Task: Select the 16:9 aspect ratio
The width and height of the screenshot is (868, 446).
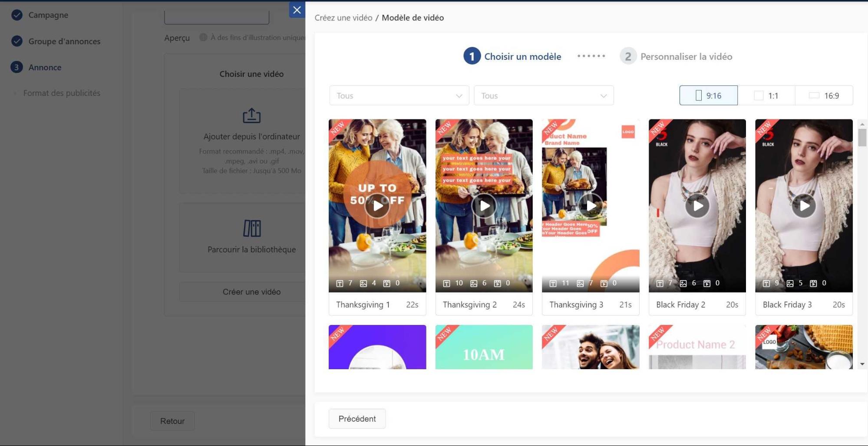Action: pos(824,95)
